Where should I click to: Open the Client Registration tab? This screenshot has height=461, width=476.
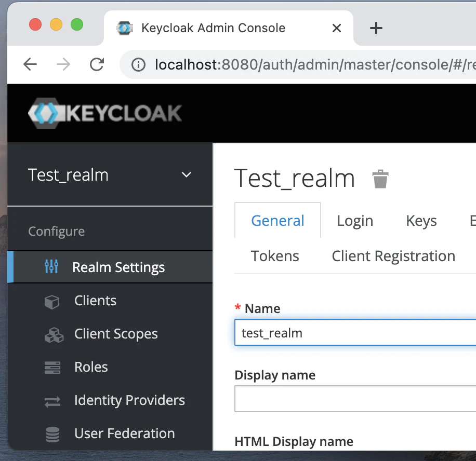393,256
